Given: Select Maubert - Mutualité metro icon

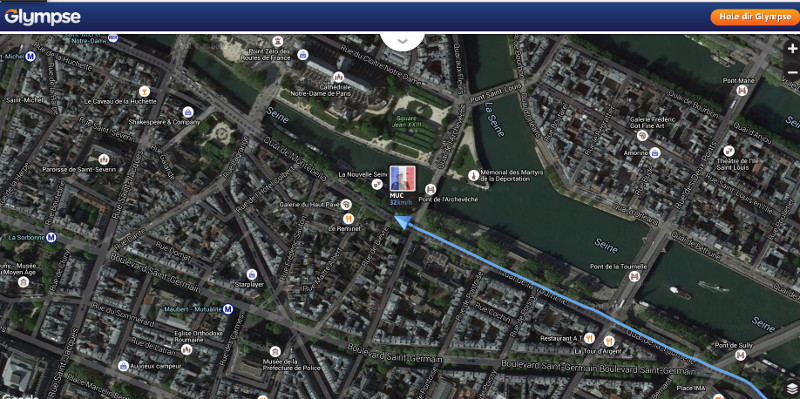Looking at the screenshot, I should (x=228, y=309).
